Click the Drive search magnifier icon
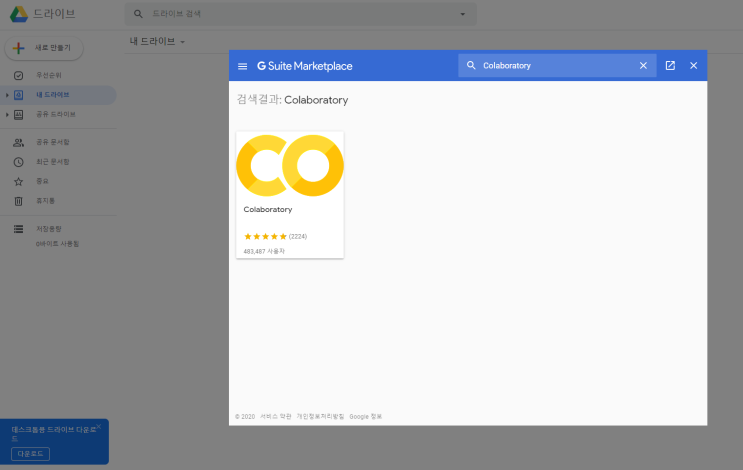 pyautogui.click(x=138, y=14)
